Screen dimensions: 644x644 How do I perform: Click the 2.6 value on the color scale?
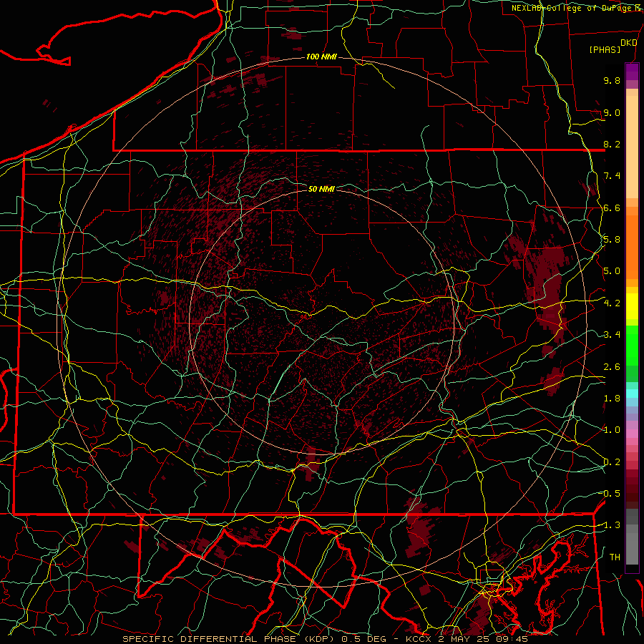pos(612,367)
